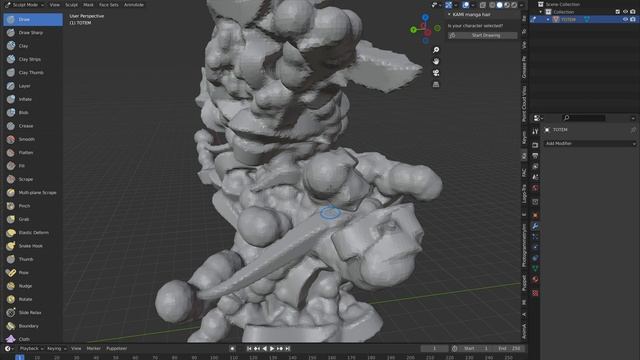Select the Snake Hook brush
Screen dimensions: 640x360
coord(33,246)
